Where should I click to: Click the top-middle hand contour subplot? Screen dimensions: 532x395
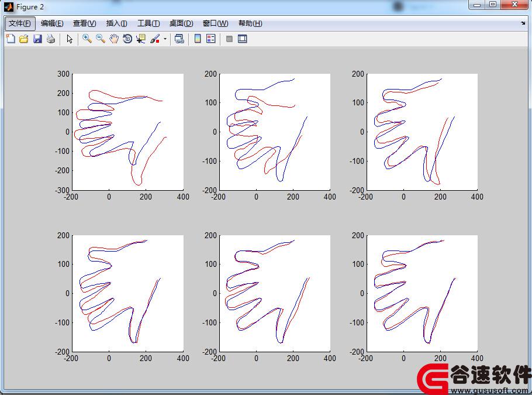pos(275,132)
